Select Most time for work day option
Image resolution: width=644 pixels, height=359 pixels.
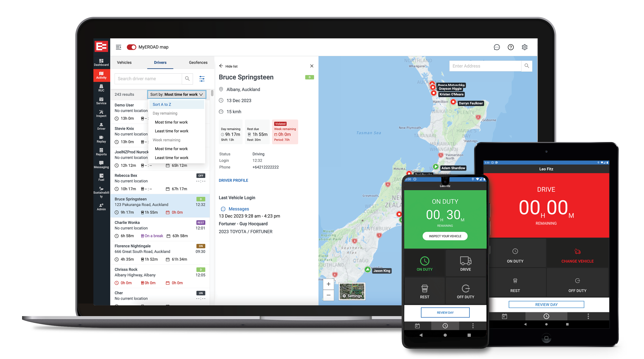point(171,122)
